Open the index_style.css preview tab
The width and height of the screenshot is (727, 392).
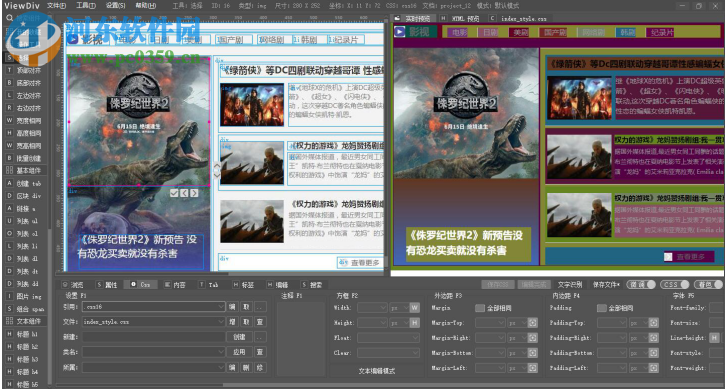(x=519, y=19)
